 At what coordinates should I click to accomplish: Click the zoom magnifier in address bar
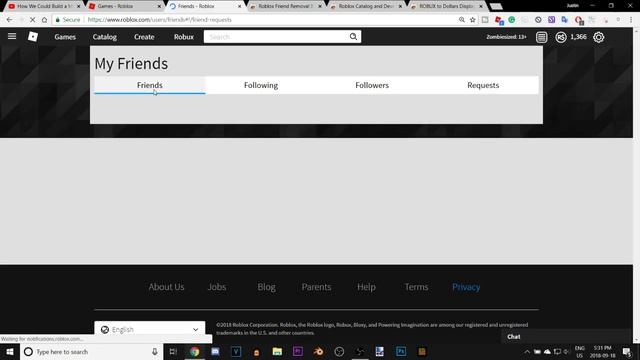pyautogui.click(x=462, y=20)
